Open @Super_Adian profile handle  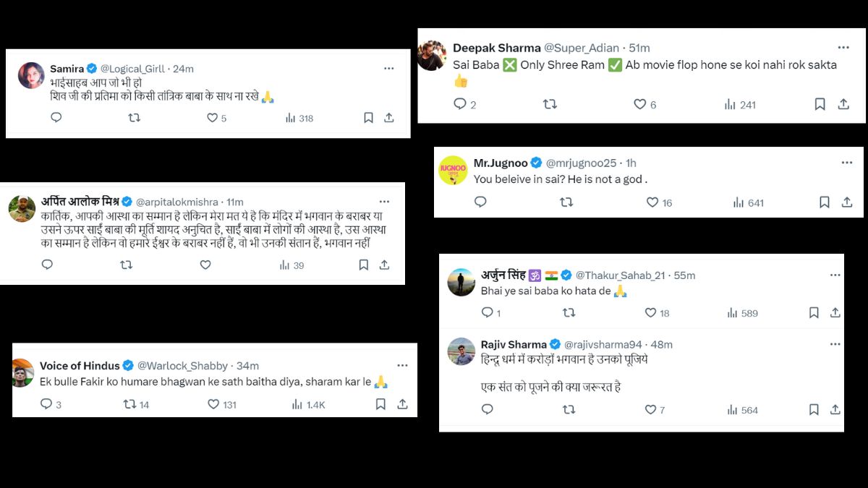click(581, 48)
